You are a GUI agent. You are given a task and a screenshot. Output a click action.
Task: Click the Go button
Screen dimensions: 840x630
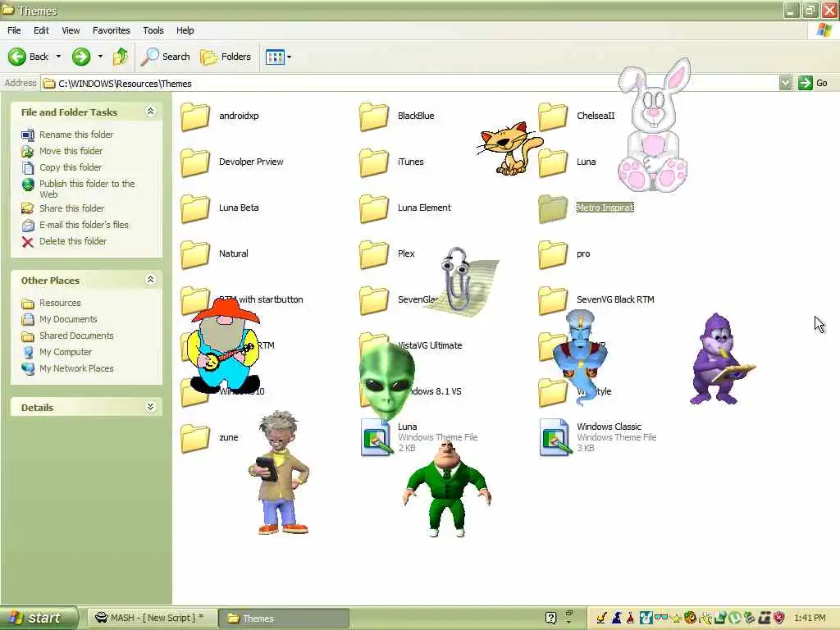click(x=813, y=83)
